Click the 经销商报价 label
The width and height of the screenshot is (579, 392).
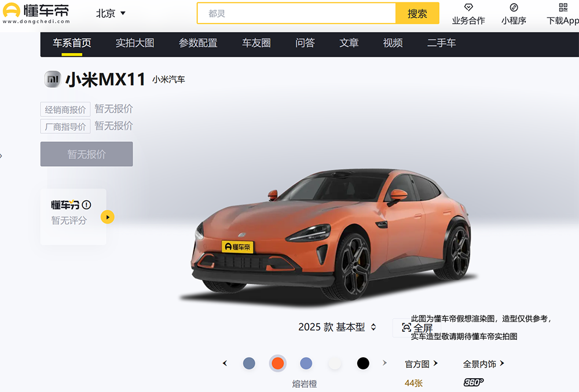[65, 109]
